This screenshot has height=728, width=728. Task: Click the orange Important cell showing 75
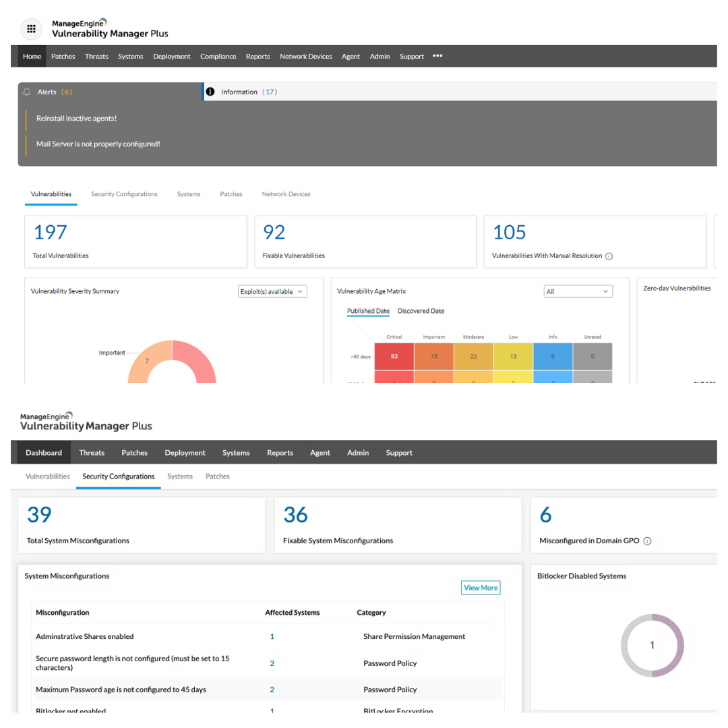click(x=433, y=356)
